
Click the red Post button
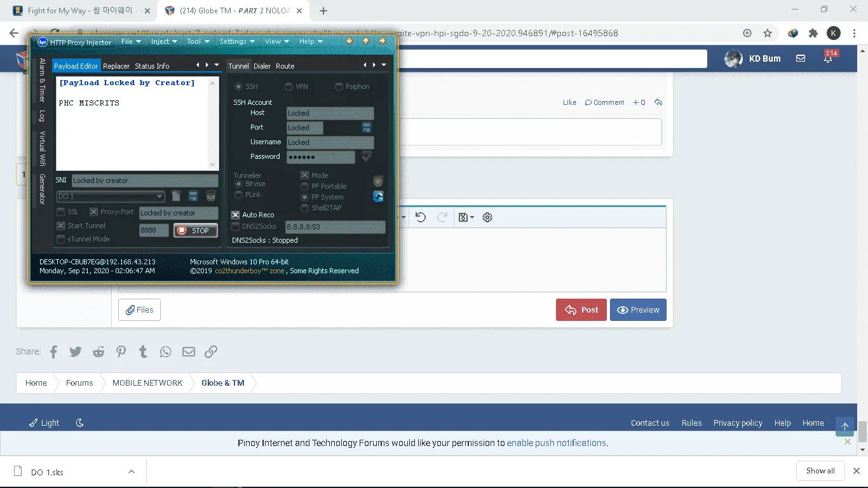[581, 310]
